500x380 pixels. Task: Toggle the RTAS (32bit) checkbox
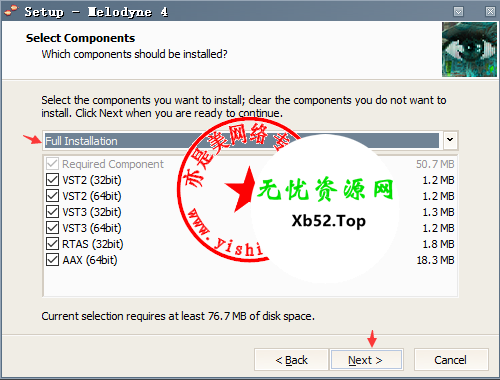click(52, 244)
